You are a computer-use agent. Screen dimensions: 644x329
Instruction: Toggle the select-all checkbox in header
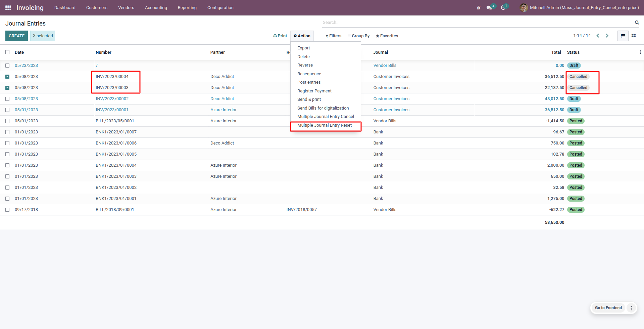coord(7,52)
